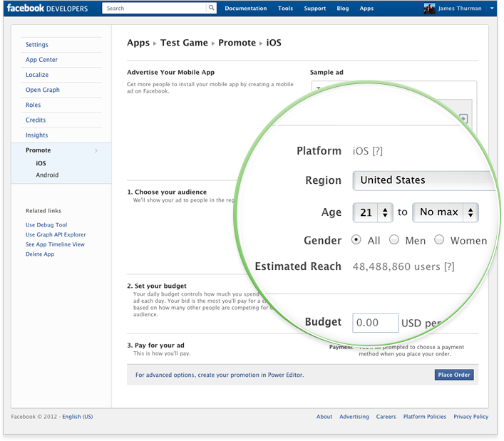Select the Women gender radio button
This screenshot has width=504, height=441.
[x=439, y=239]
